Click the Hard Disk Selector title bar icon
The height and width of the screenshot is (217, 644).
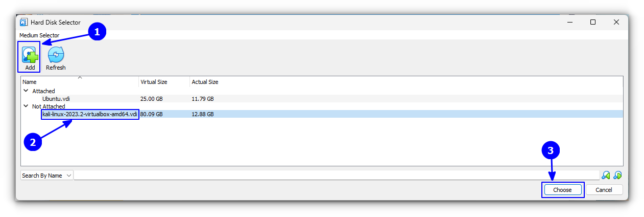[x=23, y=23]
